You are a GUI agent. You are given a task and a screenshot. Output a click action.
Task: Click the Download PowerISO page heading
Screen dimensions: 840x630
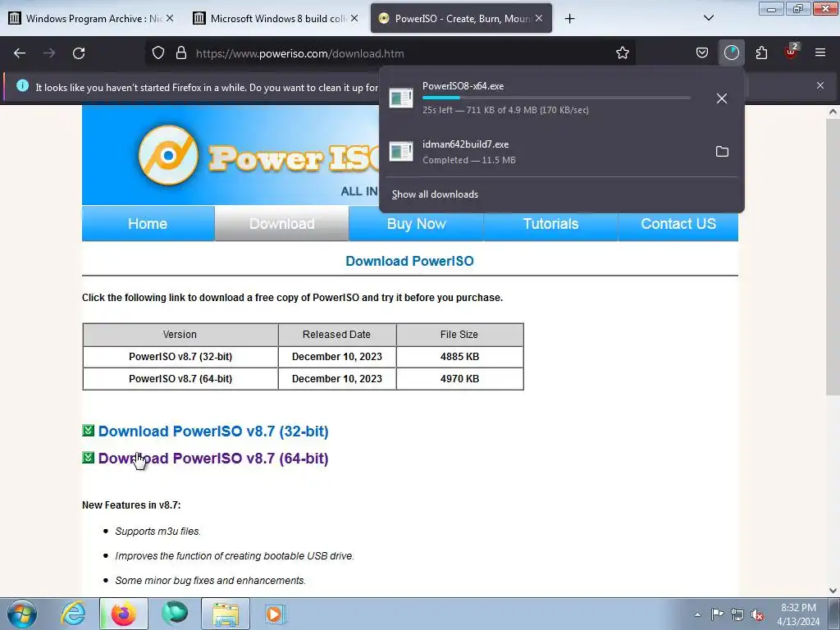pyautogui.click(x=410, y=261)
